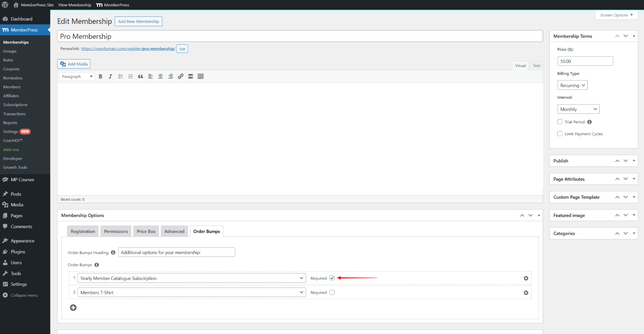The width and height of the screenshot is (644, 334).
Task: Click the add Order Bump plus icon
Action: click(x=73, y=308)
